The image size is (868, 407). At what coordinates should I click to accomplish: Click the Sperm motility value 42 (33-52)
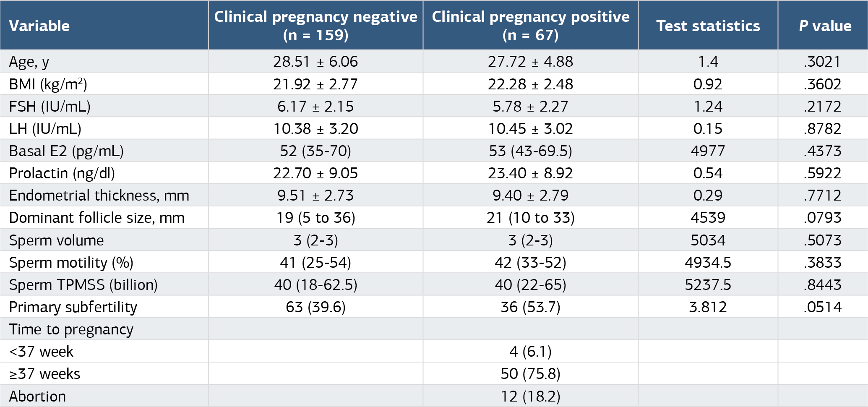click(531, 263)
